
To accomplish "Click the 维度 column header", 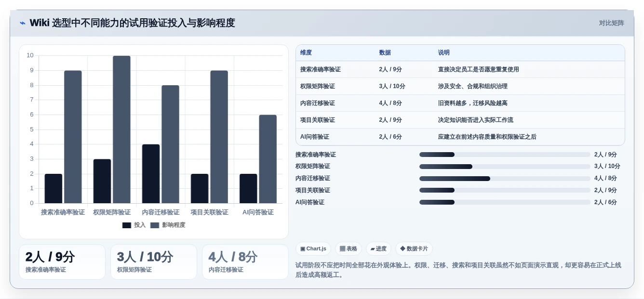I will tap(306, 53).
